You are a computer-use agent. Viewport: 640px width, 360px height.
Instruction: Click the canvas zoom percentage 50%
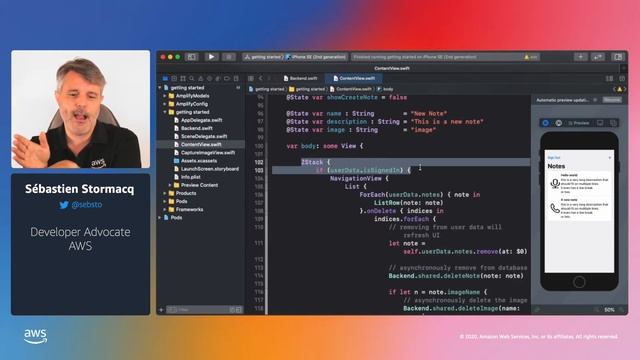coord(609,310)
